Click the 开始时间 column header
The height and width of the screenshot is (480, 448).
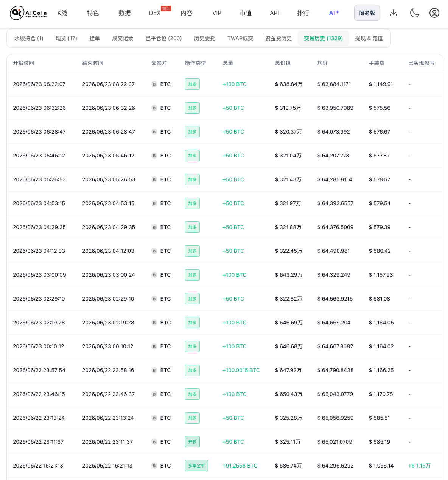[x=23, y=63]
